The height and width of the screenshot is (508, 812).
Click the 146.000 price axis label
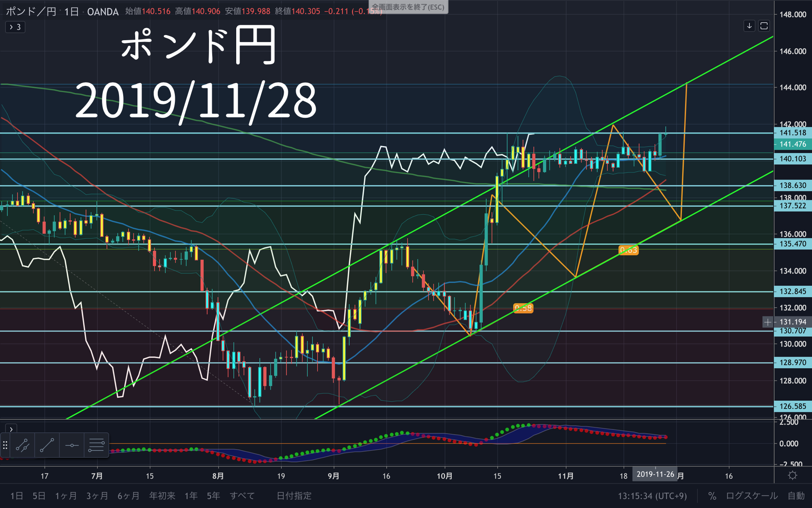click(793, 51)
